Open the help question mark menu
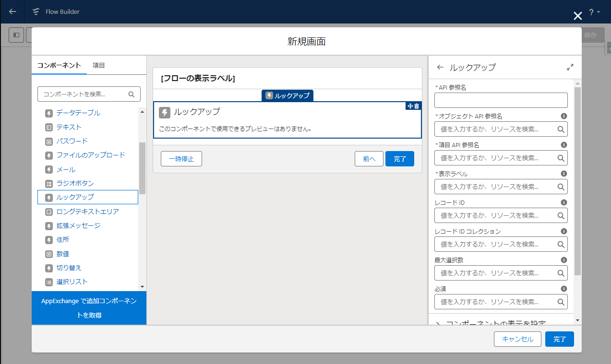Screen dimensions: 611x364 tap(594, 12)
